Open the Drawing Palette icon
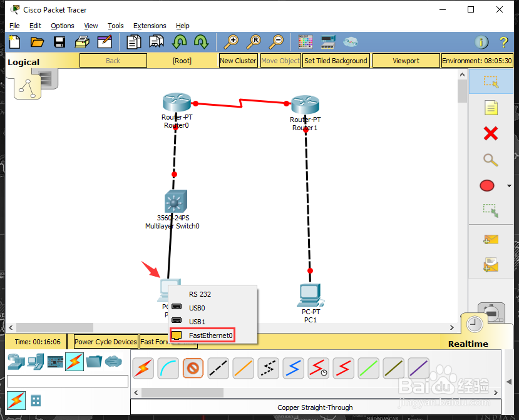This screenshot has height=420, width=519. pos(305,42)
